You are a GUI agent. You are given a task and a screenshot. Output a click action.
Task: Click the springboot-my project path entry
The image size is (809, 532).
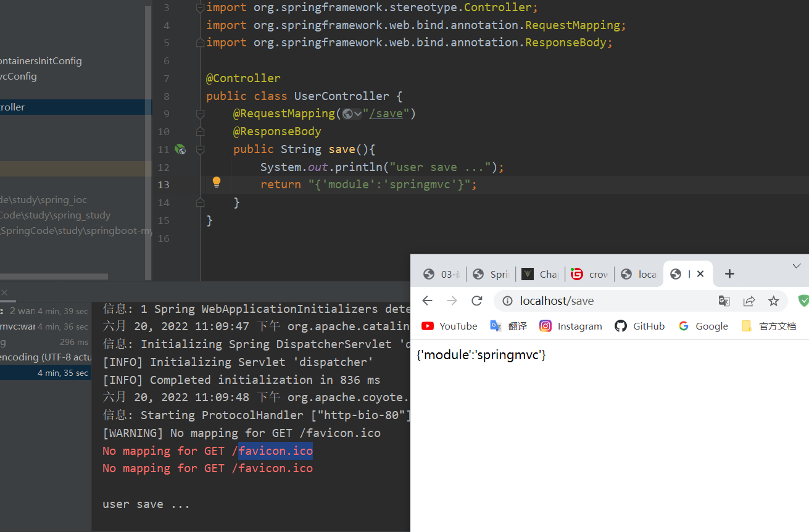[x=75, y=230]
